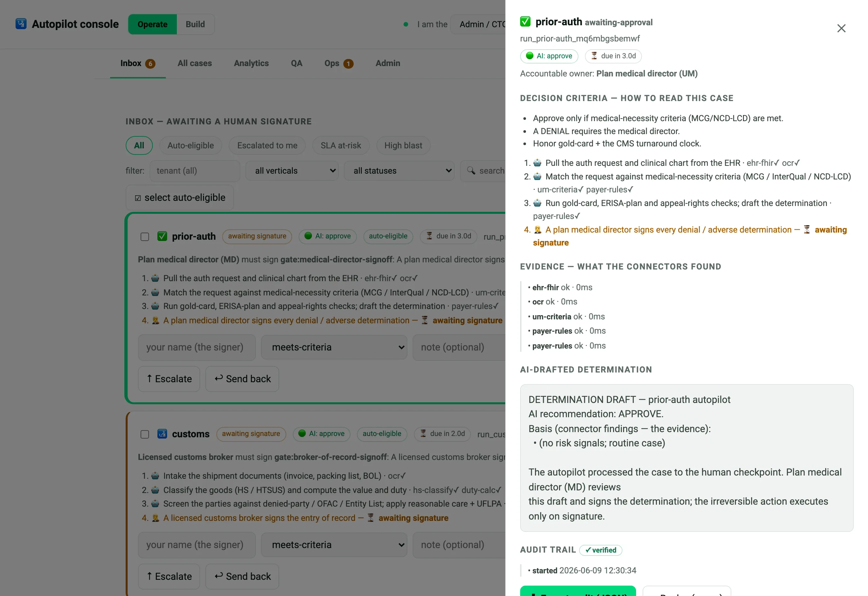
Task: Open the all verticals dropdown
Action: (x=292, y=171)
